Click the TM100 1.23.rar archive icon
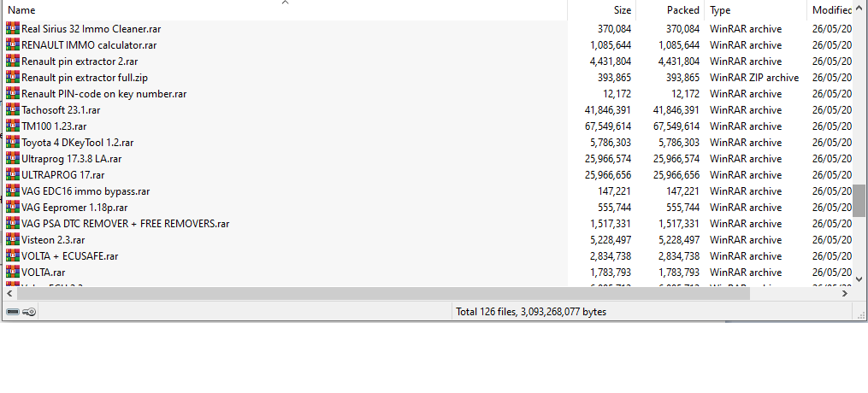868x393 pixels. [13, 126]
